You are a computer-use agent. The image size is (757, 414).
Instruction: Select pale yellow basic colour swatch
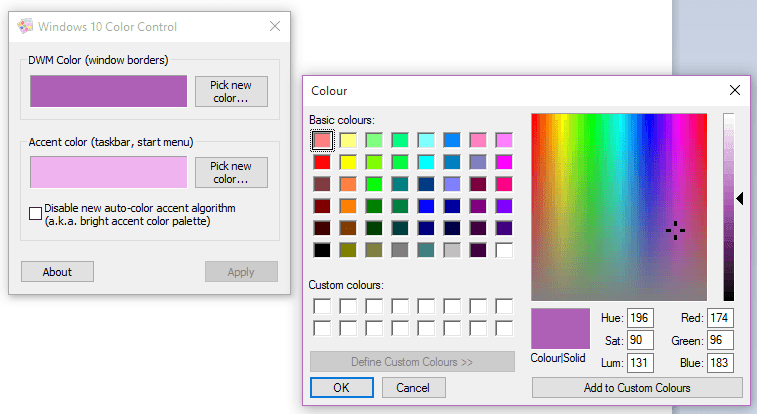(348, 140)
